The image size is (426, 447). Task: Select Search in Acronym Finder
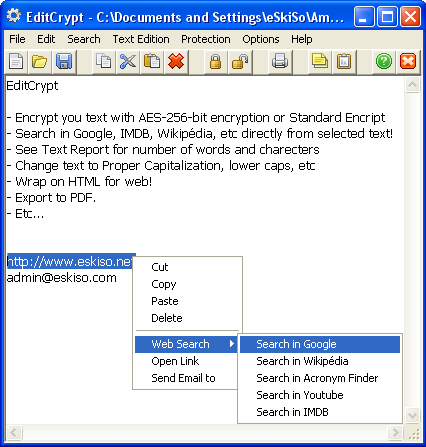(320, 378)
